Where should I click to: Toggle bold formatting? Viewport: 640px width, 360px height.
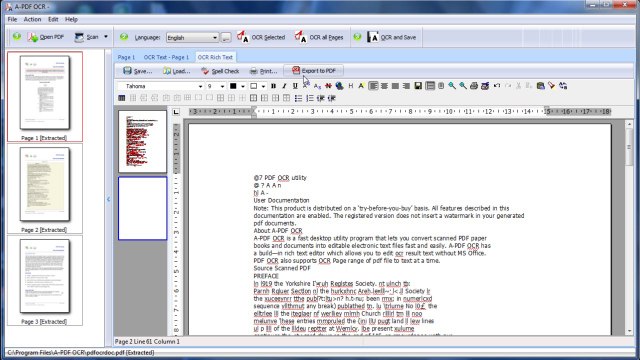[273, 86]
